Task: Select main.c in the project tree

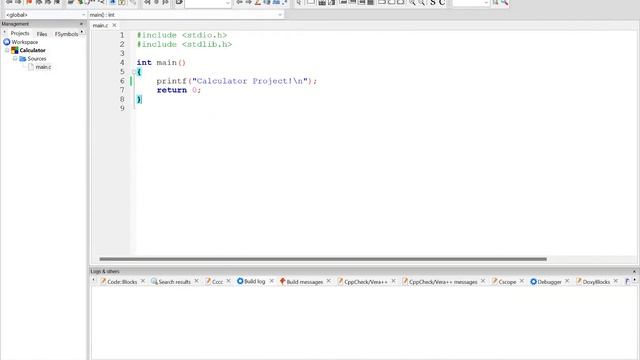Action: pyautogui.click(x=43, y=67)
